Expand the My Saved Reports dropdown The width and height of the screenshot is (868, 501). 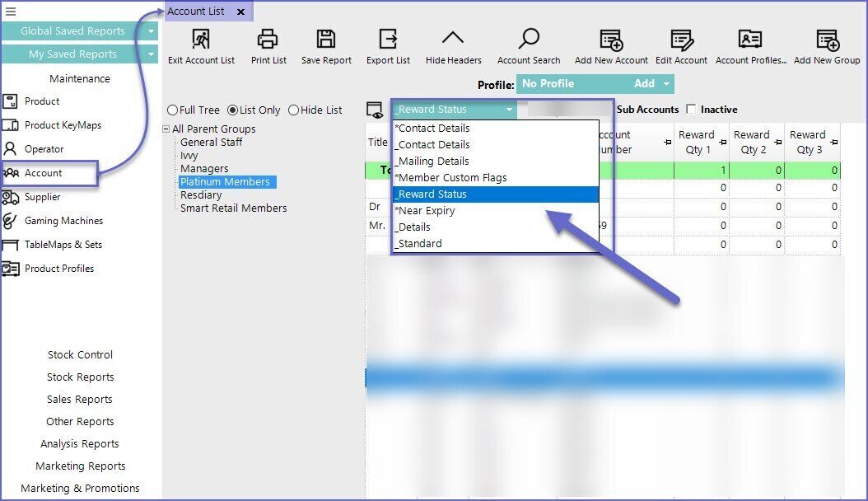pos(151,54)
